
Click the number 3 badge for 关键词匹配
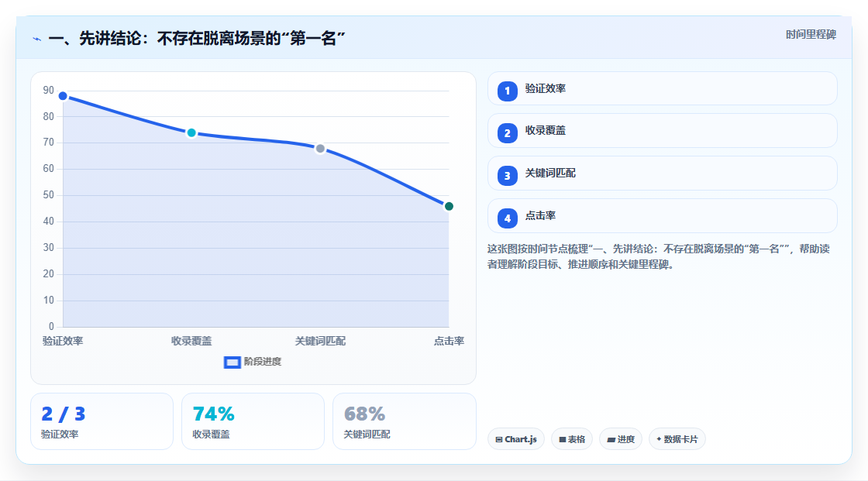[x=507, y=176]
